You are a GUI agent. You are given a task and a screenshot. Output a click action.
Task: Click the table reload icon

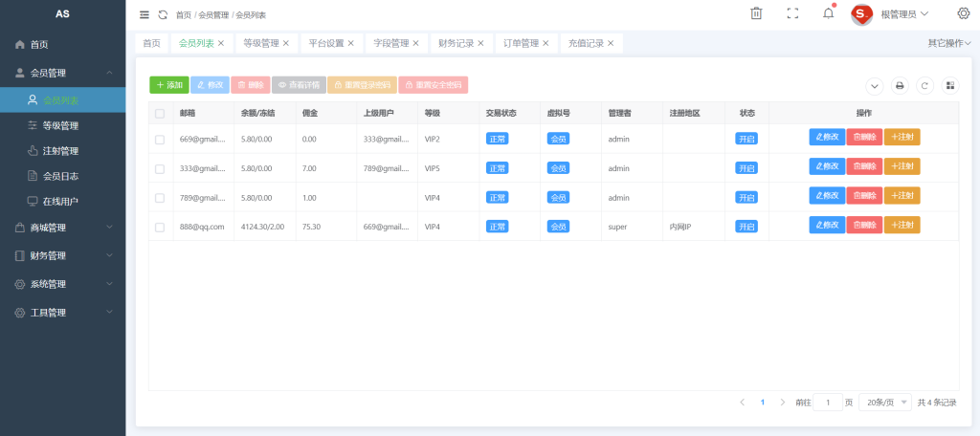(924, 85)
